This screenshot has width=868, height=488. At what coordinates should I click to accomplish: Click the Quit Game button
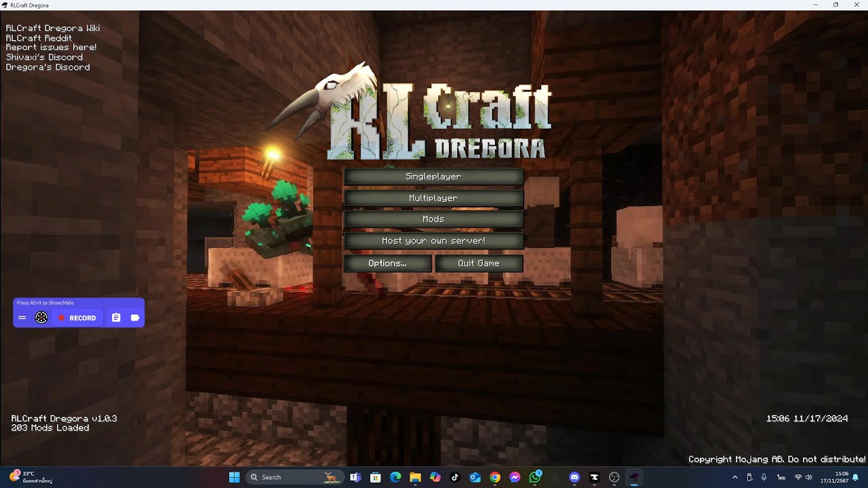pyautogui.click(x=479, y=263)
